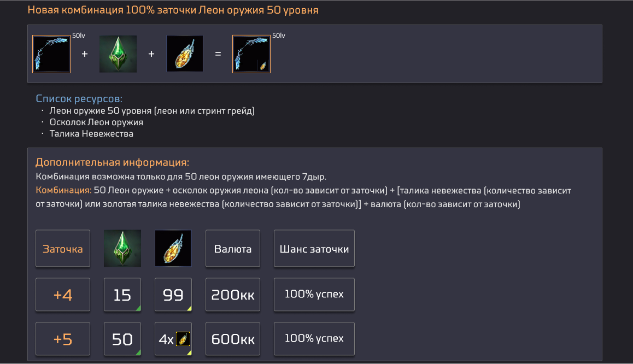Select the Валюта header cell

click(x=233, y=249)
